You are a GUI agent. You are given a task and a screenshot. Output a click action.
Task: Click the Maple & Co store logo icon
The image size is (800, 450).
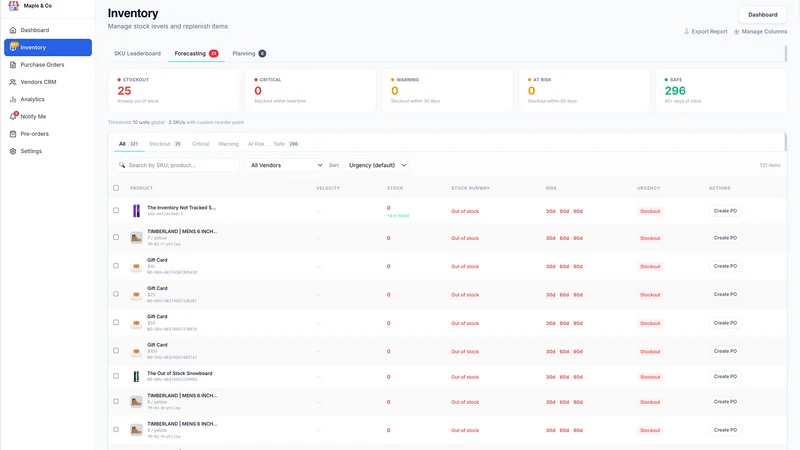point(14,6)
